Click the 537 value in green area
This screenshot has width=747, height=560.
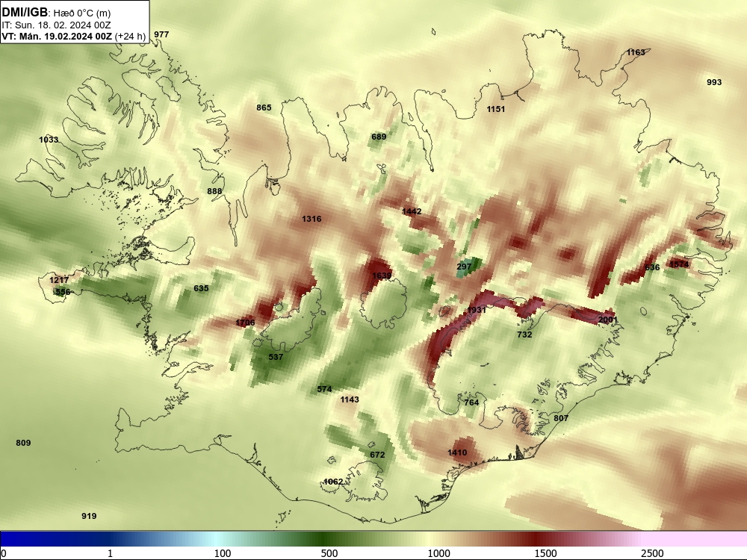click(276, 357)
